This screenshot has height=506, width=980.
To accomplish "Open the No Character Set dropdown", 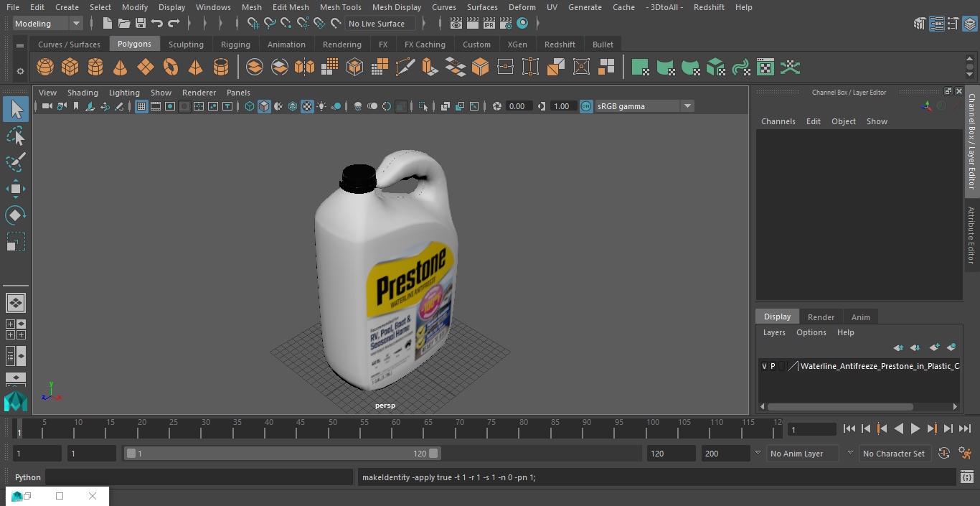I will pos(895,454).
